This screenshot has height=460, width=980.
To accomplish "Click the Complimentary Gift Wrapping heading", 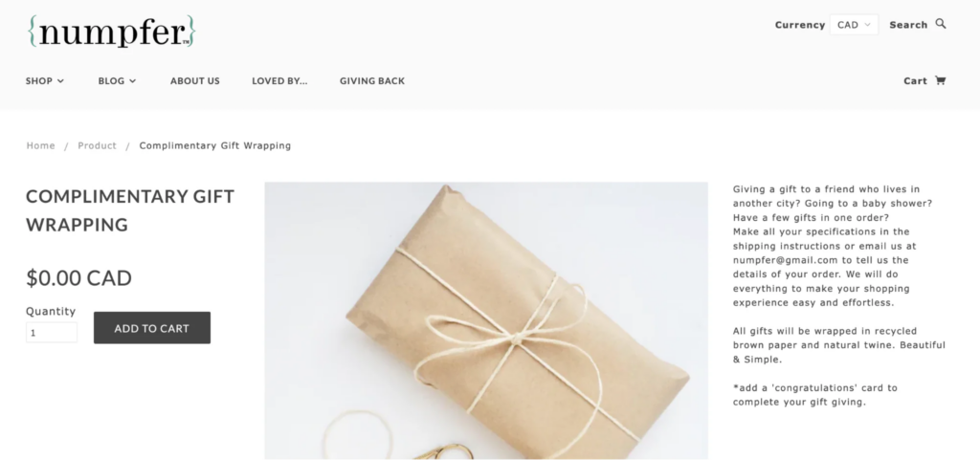I will (x=130, y=210).
